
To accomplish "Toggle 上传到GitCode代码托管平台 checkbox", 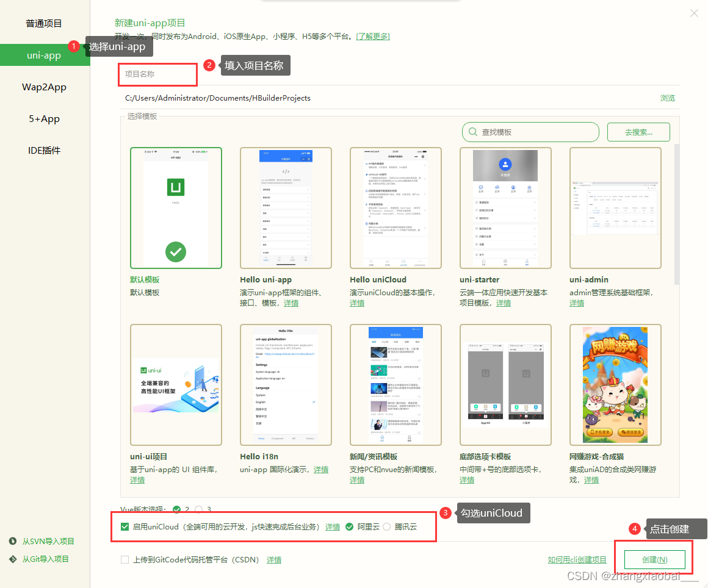I will click(x=125, y=559).
